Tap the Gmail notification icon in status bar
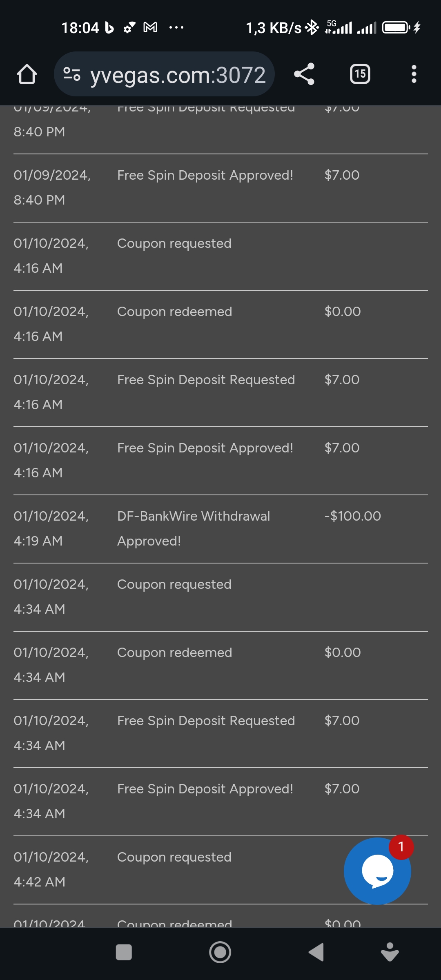 tap(150, 28)
